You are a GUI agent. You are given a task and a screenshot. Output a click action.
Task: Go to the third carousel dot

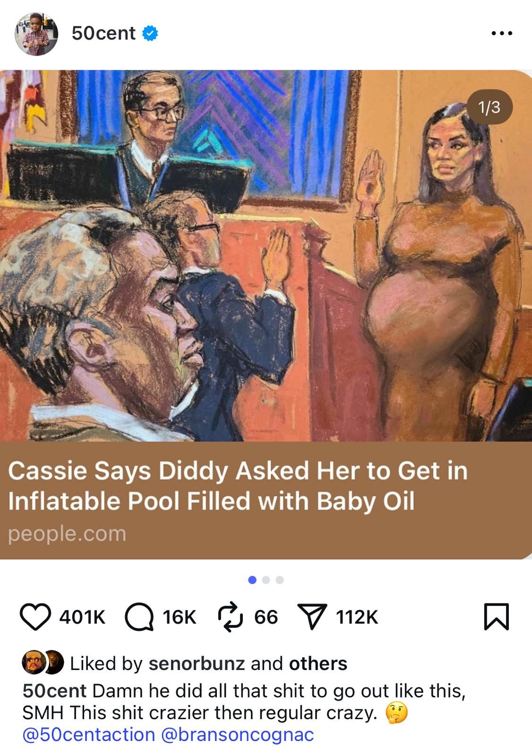point(280,580)
